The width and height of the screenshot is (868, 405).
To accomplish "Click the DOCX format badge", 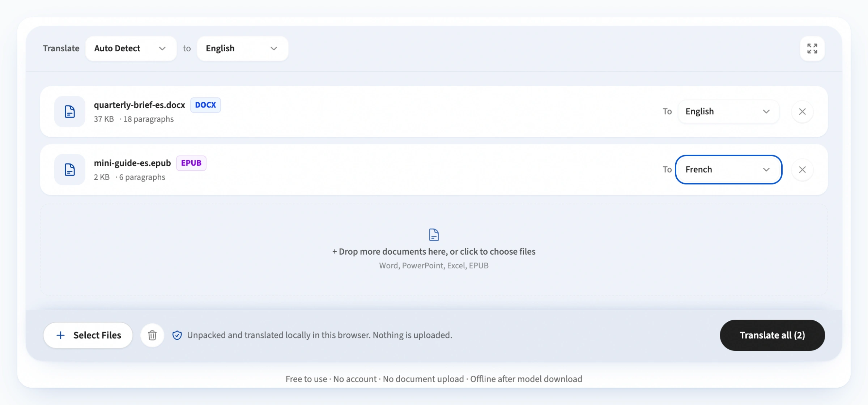I will click(x=205, y=105).
